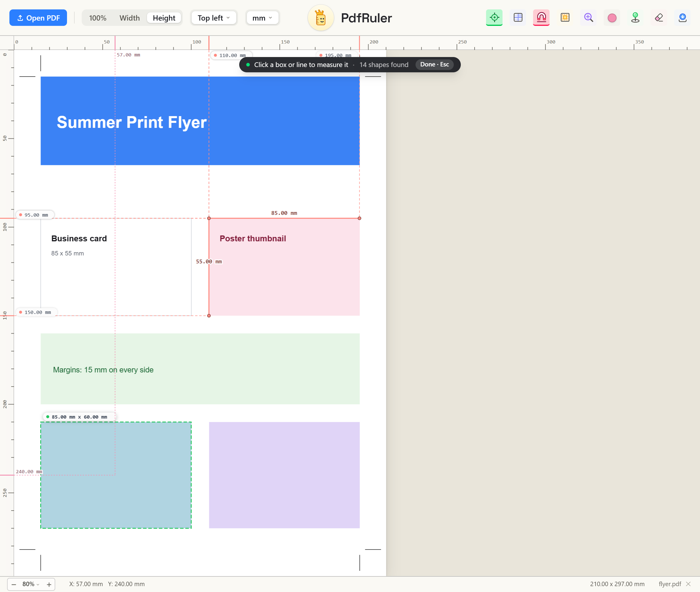
Task: Click the Y: 240.00 mm coordinate readout
Action: (x=126, y=584)
